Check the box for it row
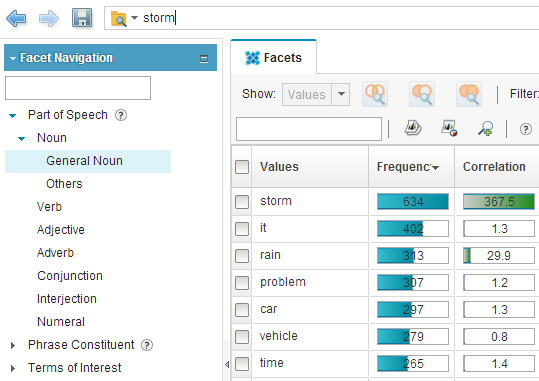 click(242, 229)
